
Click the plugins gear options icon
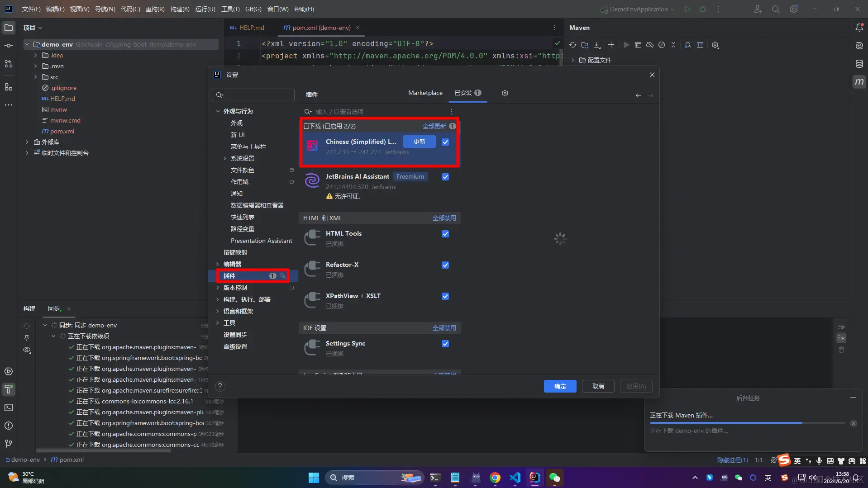tap(505, 93)
